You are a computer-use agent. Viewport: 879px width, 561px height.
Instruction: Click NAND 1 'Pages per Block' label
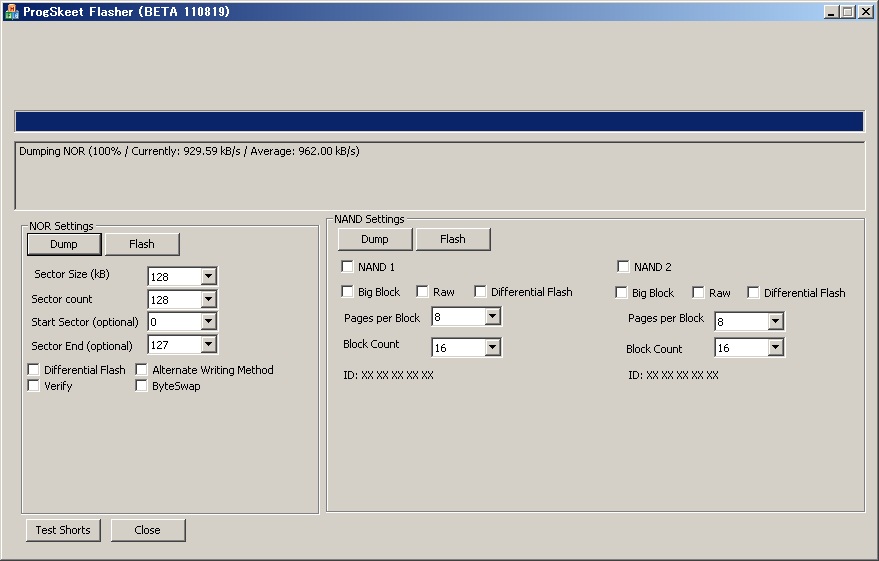pos(382,318)
